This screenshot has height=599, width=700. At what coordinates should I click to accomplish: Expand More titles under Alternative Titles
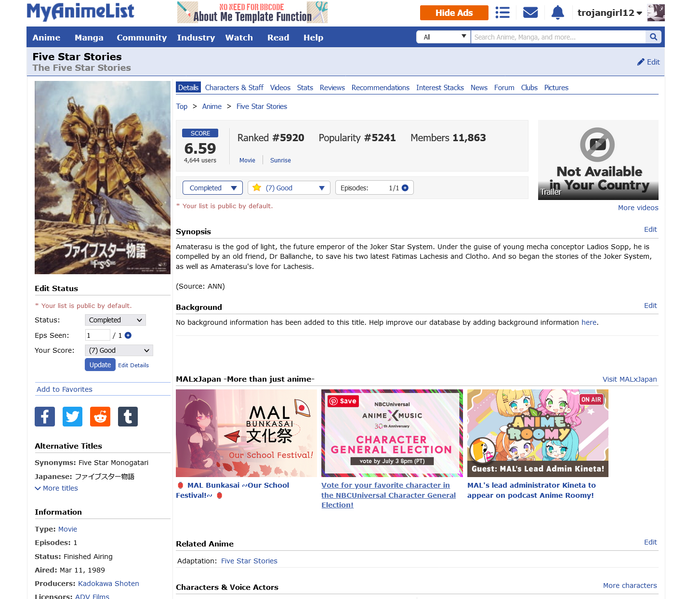56,488
